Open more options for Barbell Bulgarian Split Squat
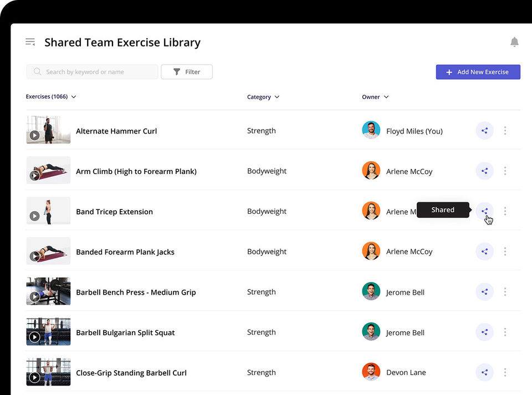Screen dimensions: 532x395 [x=505, y=332]
